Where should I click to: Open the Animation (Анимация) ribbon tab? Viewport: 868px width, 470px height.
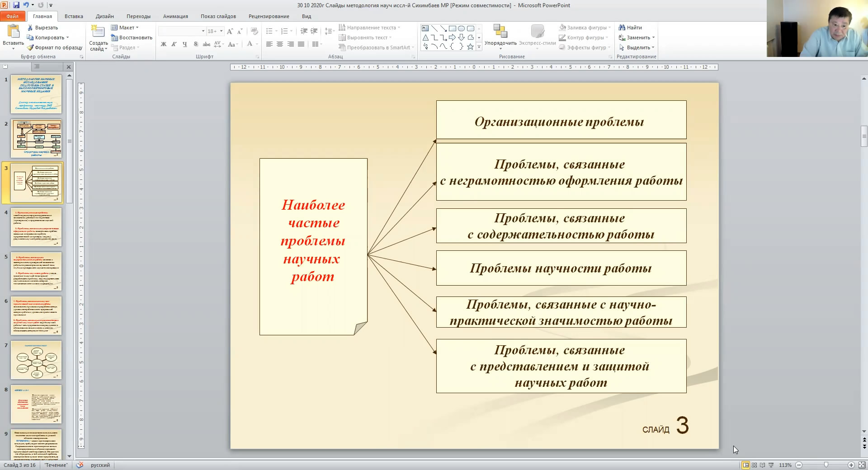(x=175, y=16)
